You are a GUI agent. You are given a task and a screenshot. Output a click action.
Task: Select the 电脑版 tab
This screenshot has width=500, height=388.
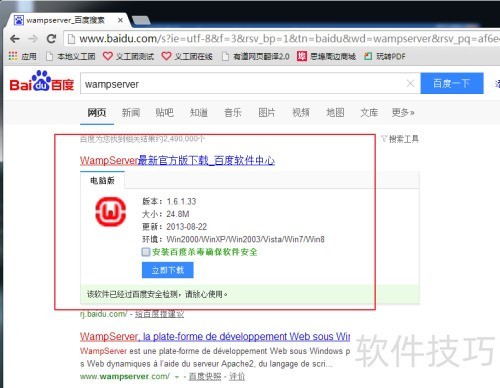[x=102, y=180]
